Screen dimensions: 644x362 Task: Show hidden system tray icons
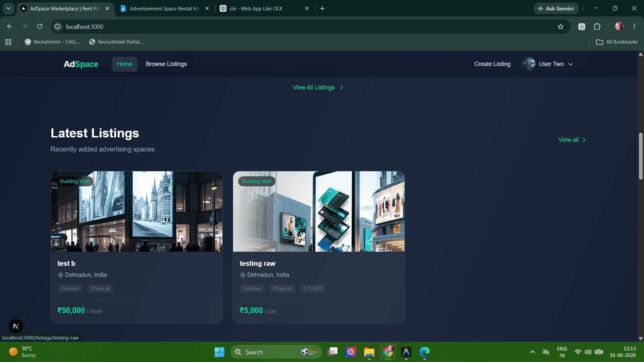[x=532, y=352]
